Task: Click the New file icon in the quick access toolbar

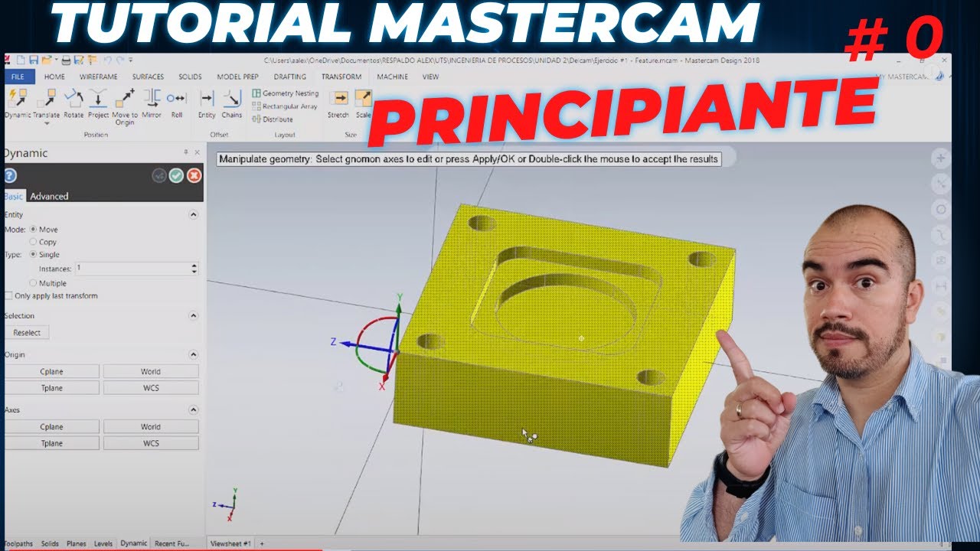Action: [x=21, y=60]
